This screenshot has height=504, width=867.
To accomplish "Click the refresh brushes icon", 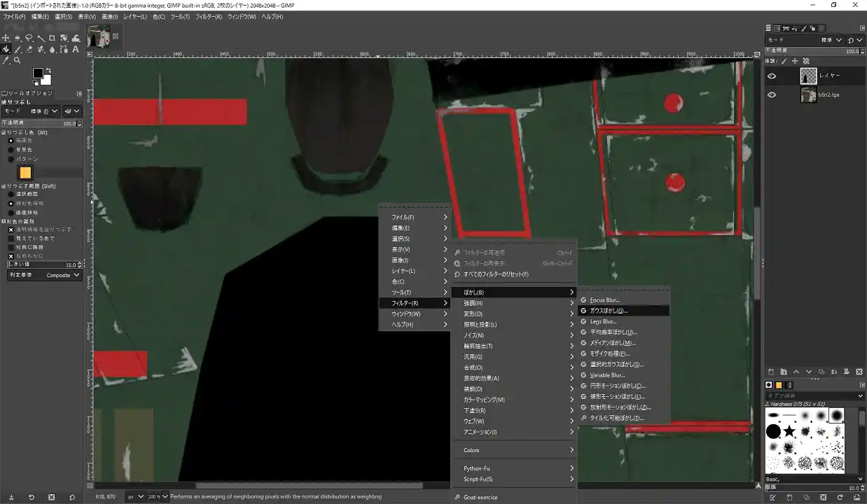I will coord(840,497).
